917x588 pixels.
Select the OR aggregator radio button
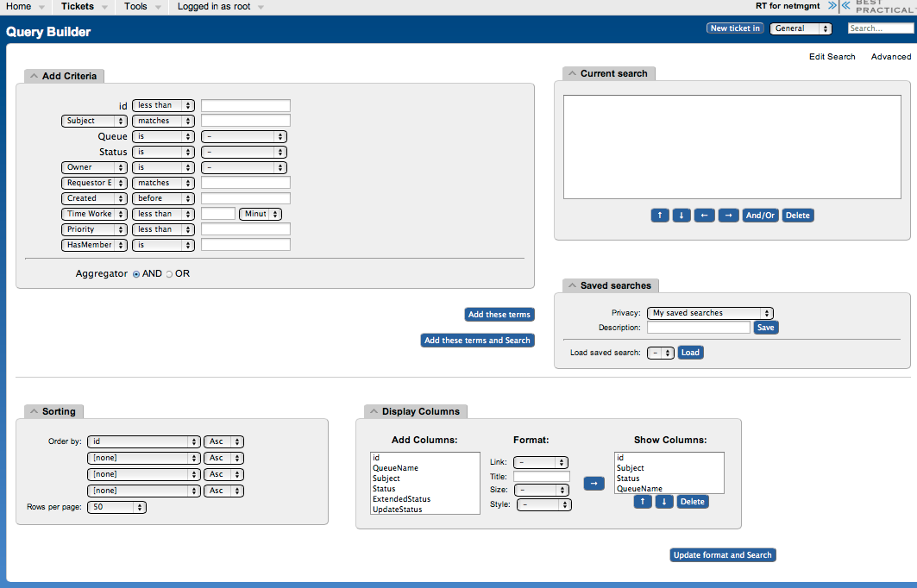(169, 274)
